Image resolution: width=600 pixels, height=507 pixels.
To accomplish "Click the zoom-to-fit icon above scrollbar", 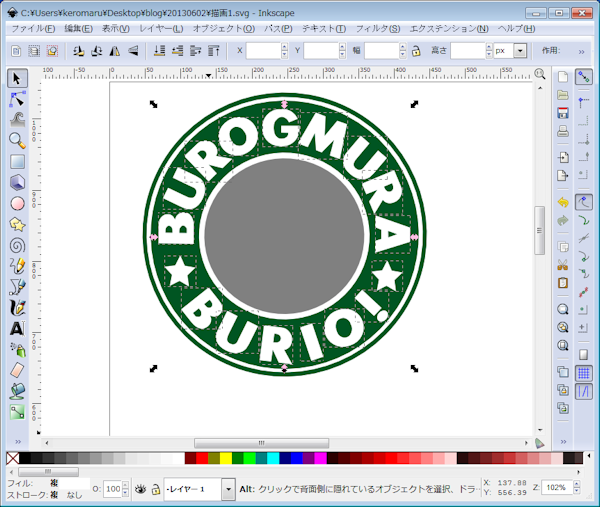I will tap(540, 73).
